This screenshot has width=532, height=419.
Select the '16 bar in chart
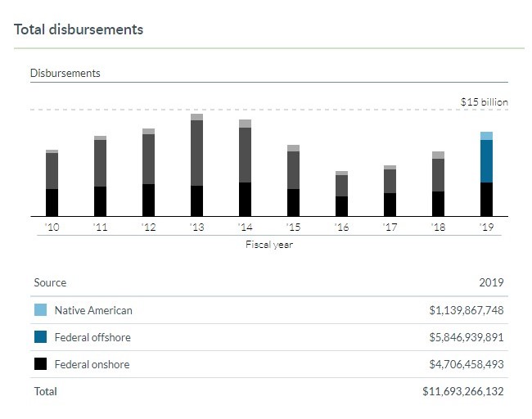coord(341,194)
